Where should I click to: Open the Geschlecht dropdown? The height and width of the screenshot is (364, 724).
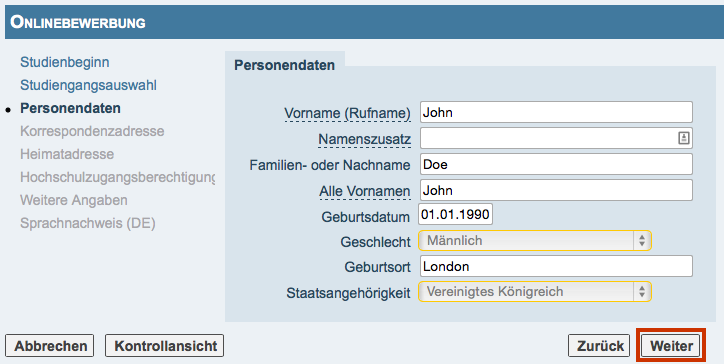coord(535,241)
